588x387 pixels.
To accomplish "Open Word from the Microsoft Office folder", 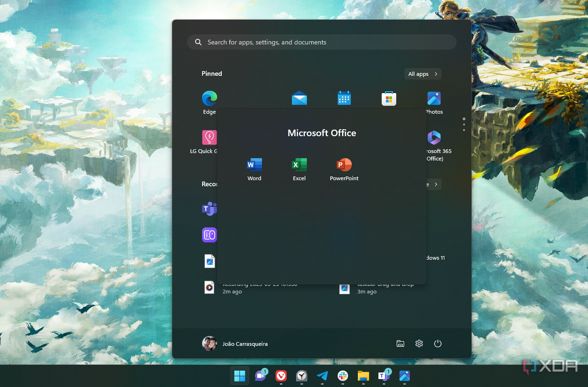I will pyautogui.click(x=254, y=169).
